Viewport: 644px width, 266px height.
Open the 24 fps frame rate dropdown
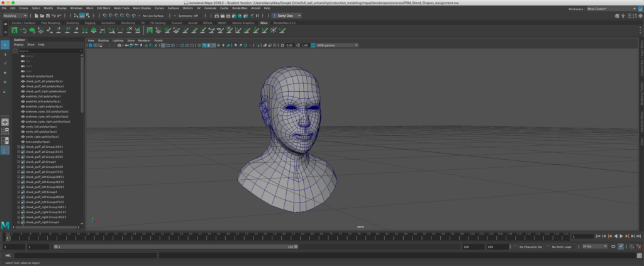click(595, 247)
